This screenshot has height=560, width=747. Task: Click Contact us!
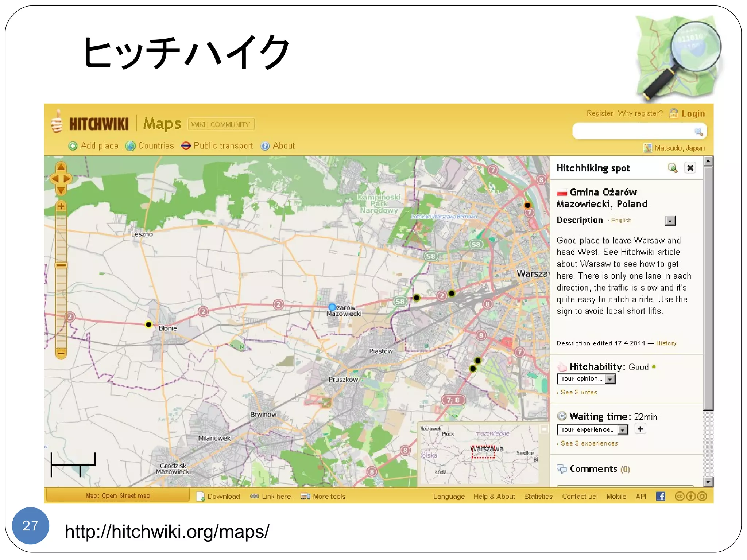[x=580, y=497]
